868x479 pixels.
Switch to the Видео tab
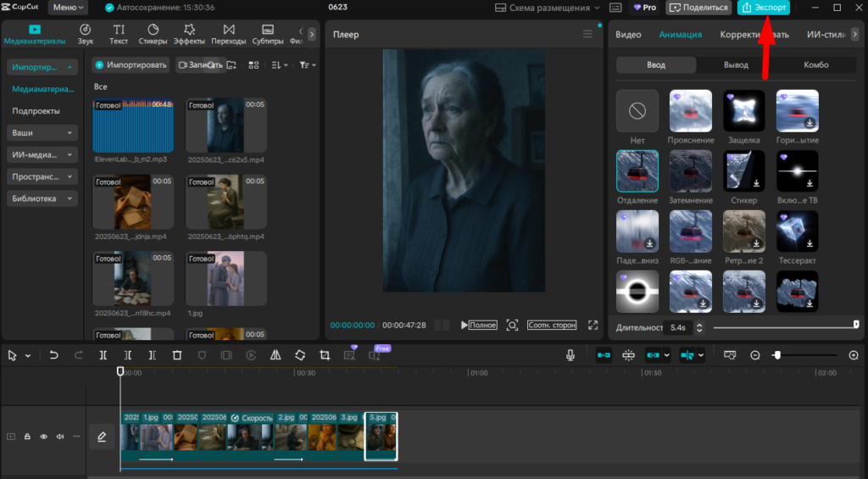pyautogui.click(x=628, y=34)
